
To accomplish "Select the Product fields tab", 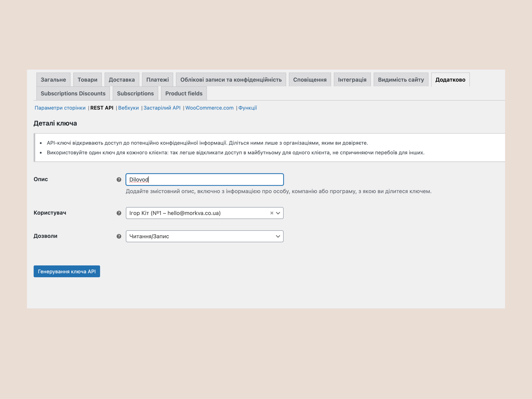I will point(184,94).
